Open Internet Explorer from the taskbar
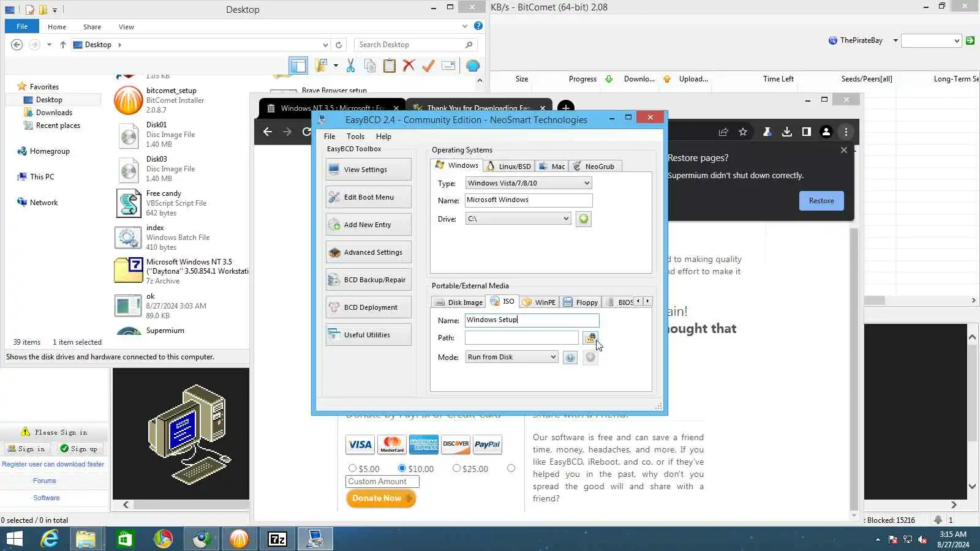Image resolution: width=980 pixels, height=551 pixels. 49,539
